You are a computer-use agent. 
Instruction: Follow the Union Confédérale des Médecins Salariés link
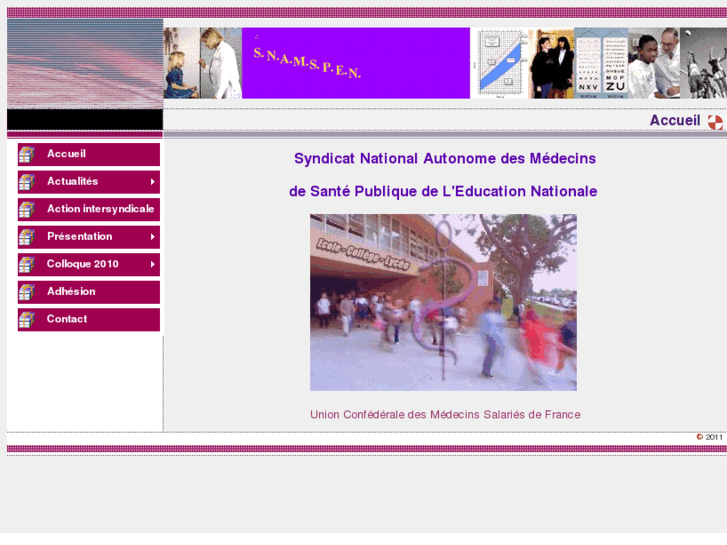[445, 415]
